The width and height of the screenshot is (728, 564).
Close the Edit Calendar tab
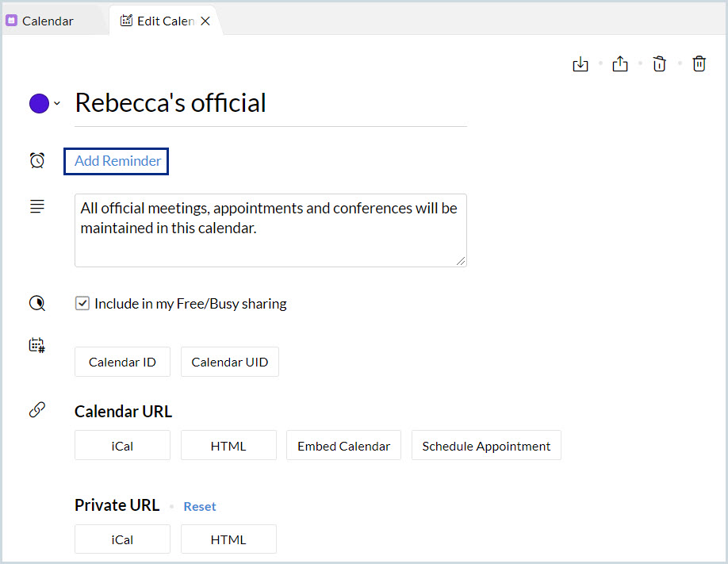205,21
